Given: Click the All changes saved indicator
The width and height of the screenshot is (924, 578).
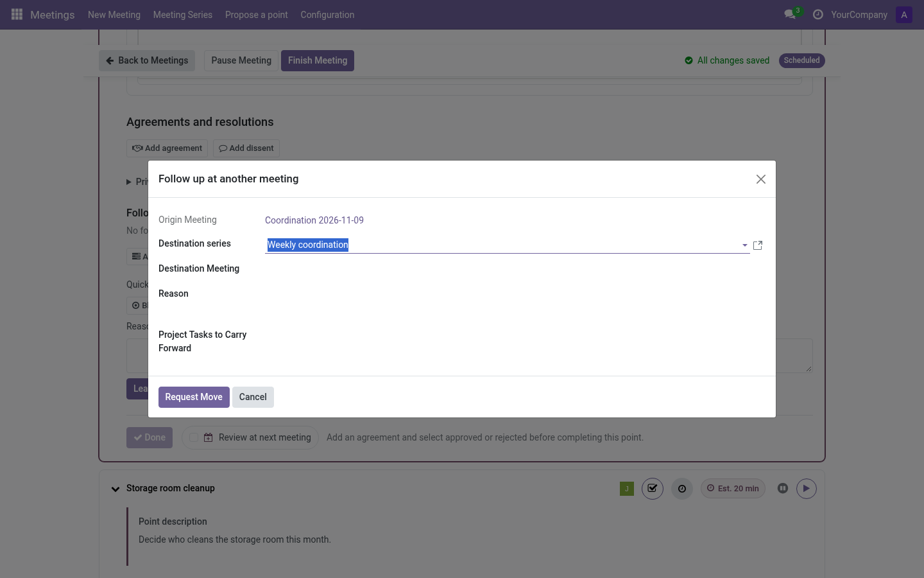Looking at the screenshot, I should 727,60.
